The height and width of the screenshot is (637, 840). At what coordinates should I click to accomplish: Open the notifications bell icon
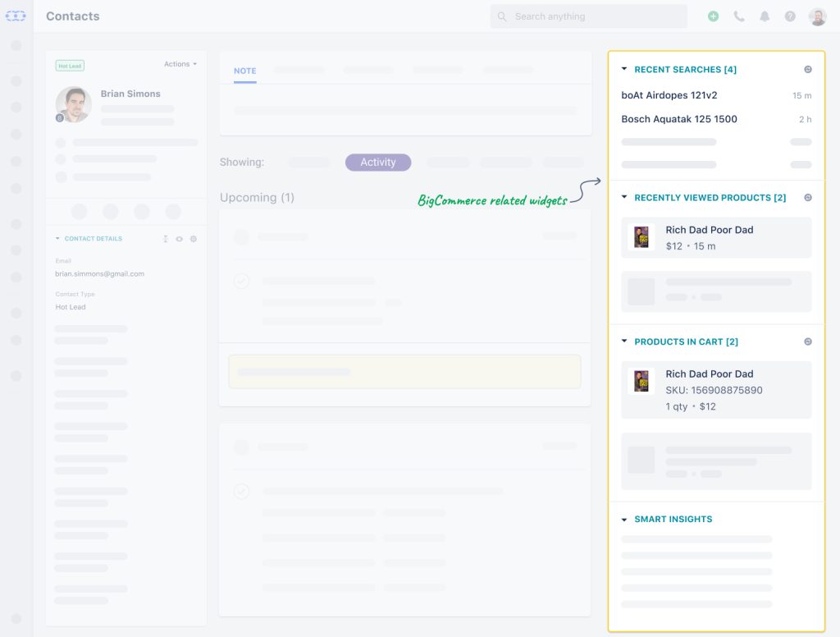click(765, 16)
